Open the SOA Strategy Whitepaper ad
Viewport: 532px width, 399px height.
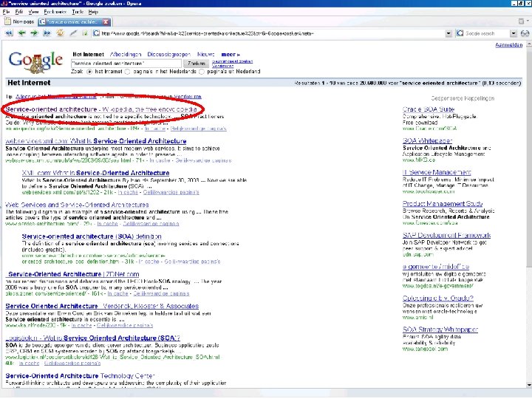(x=440, y=329)
